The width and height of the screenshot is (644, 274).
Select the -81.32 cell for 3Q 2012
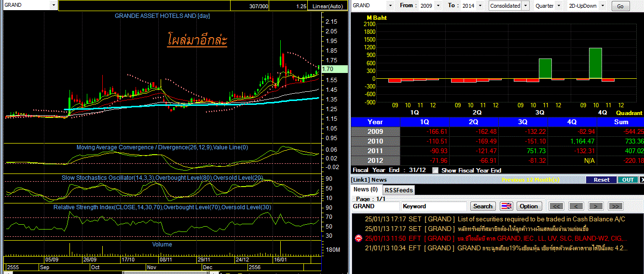[523, 160]
